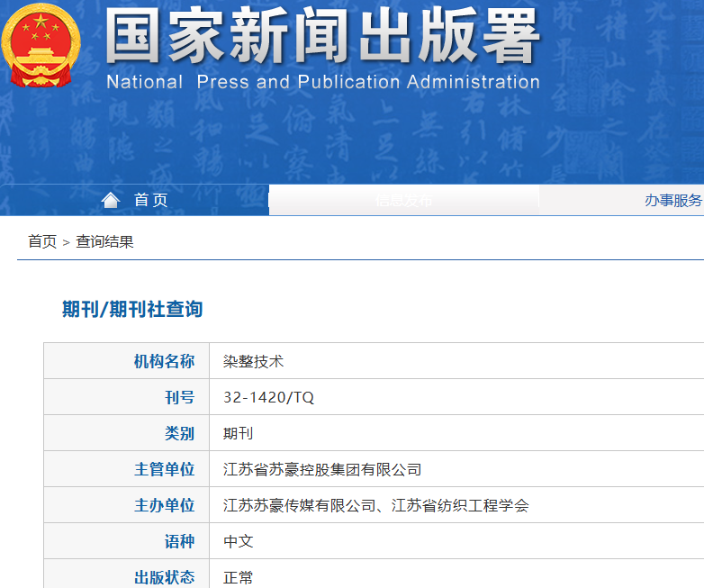The image size is (704, 588).
Task: Select the 刊号 label cell
Action: coord(127,396)
